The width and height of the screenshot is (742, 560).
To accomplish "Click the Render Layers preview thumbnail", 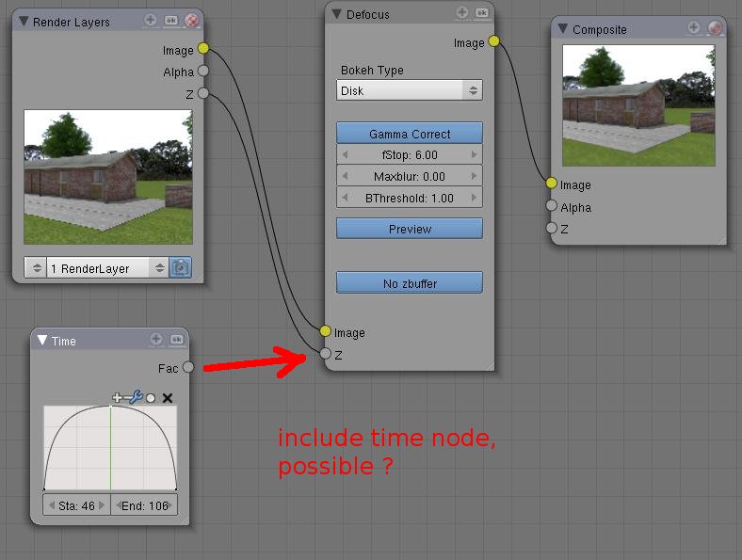I will (x=108, y=177).
